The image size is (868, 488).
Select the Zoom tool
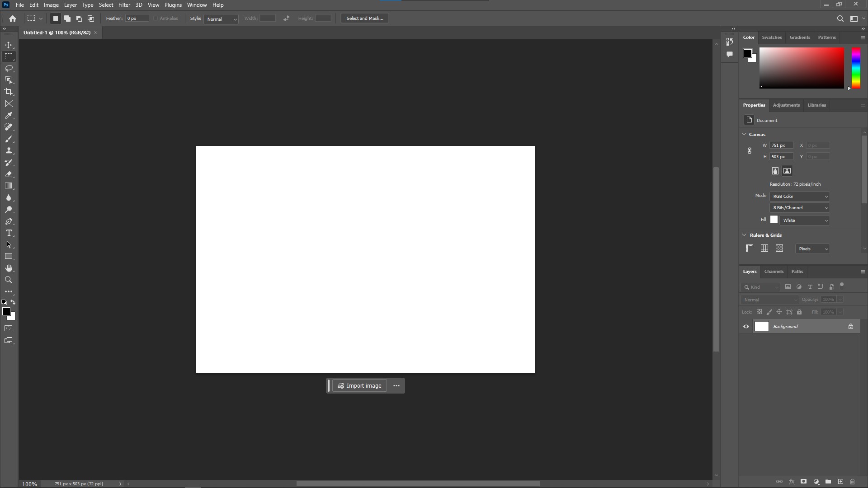[9, 280]
